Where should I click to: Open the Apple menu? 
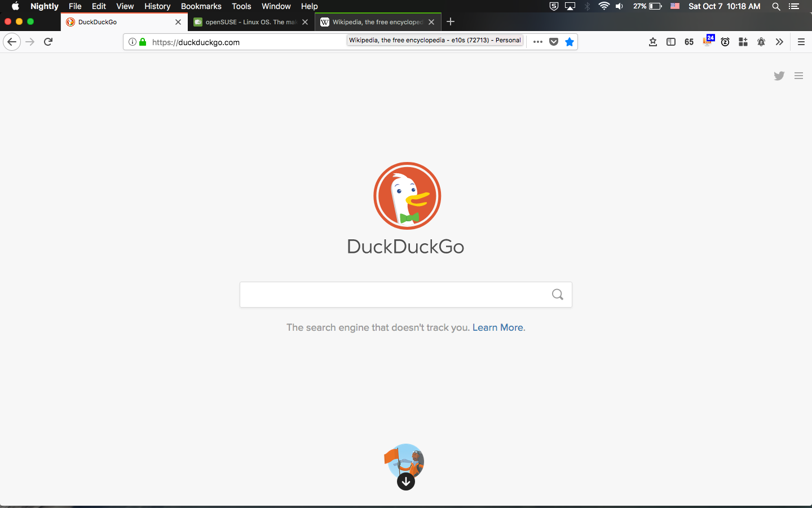[15, 6]
